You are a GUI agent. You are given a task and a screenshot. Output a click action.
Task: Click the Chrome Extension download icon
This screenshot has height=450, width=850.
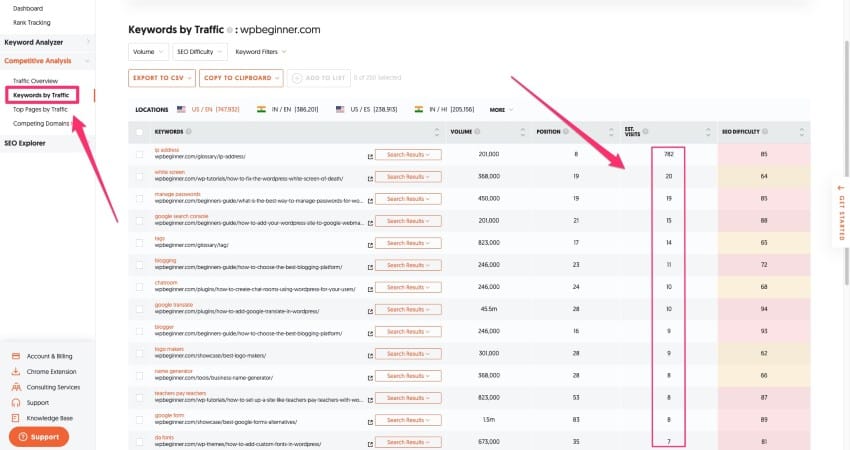[x=16, y=371]
